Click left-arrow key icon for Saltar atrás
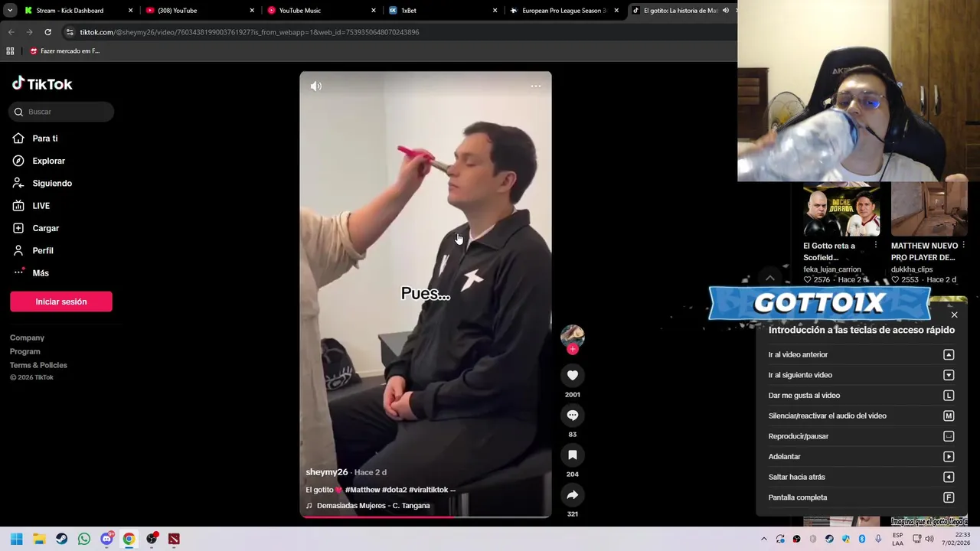 949,477
